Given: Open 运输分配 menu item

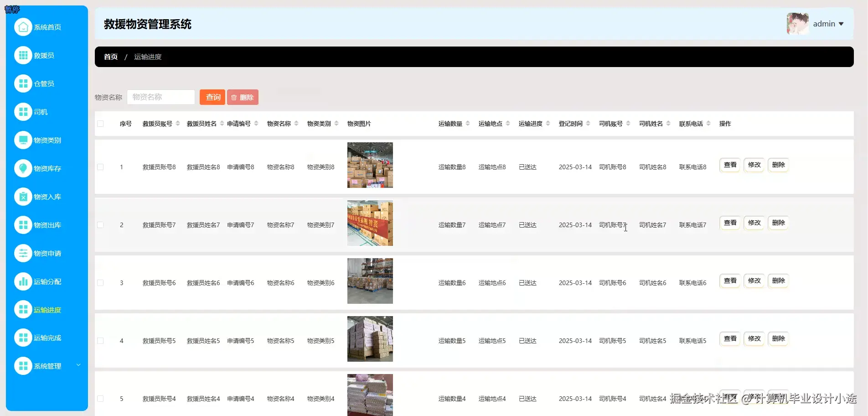Looking at the screenshot, I should [47, 281].
